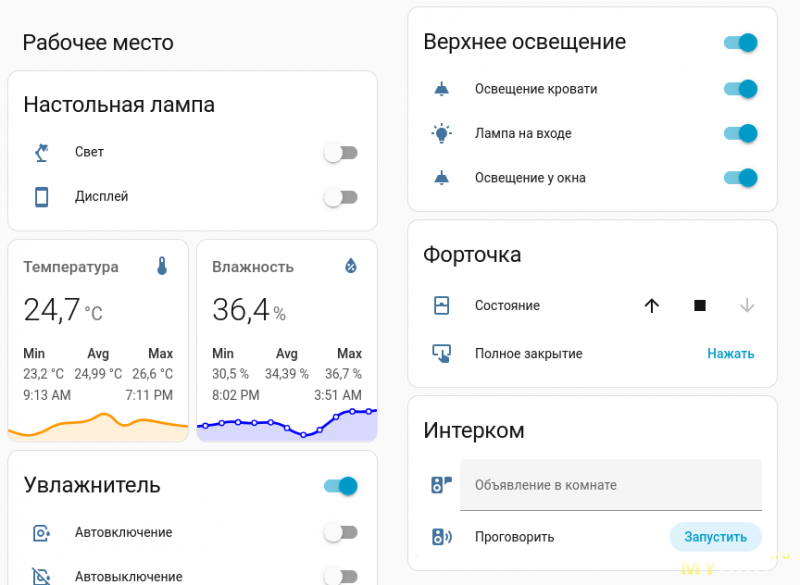800x585 pixels.
Task: Click the window icon next to Состояние
Action: click(x=441, y=306)
